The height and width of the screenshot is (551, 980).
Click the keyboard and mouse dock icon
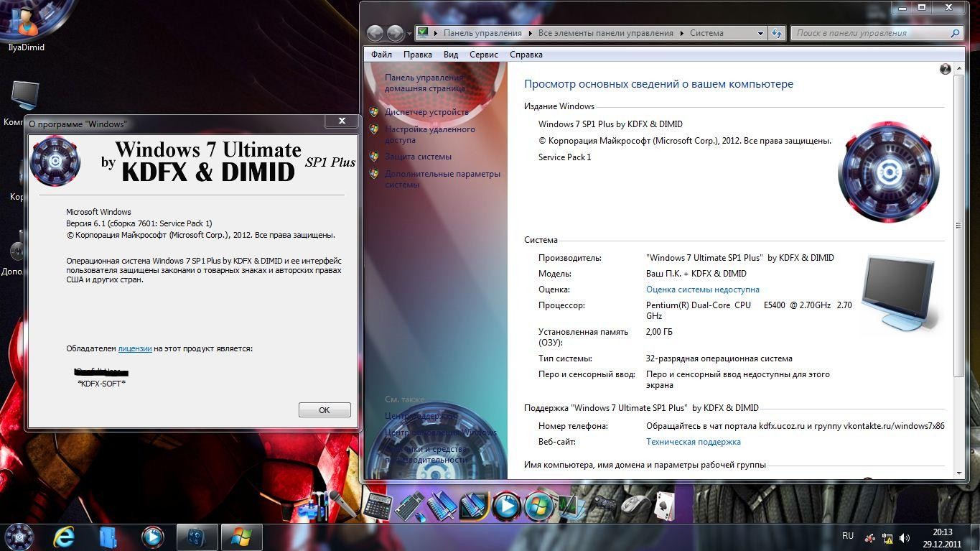tap(409, 506)
